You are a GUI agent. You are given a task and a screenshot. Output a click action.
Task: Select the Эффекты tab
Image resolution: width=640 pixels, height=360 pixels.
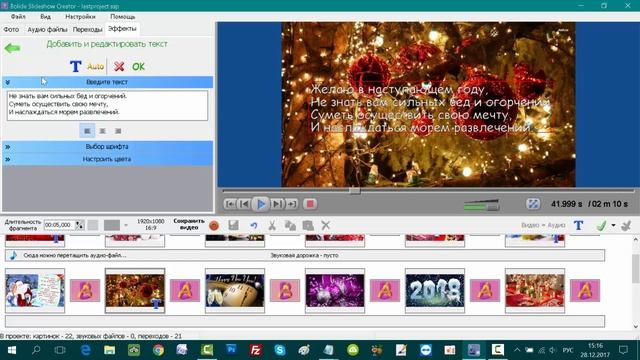point(122,29)
